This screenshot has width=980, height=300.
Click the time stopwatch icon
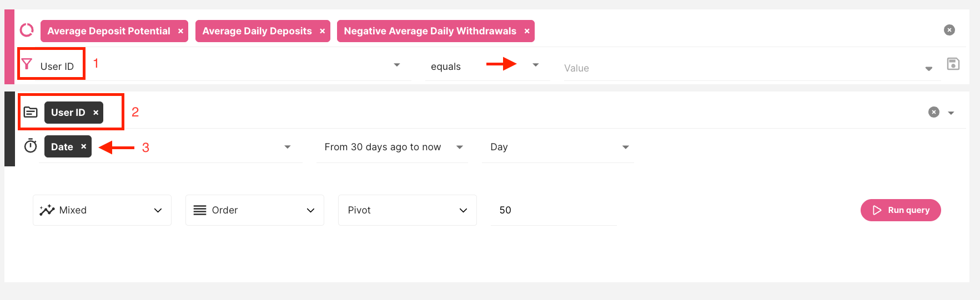pos(31,146)
